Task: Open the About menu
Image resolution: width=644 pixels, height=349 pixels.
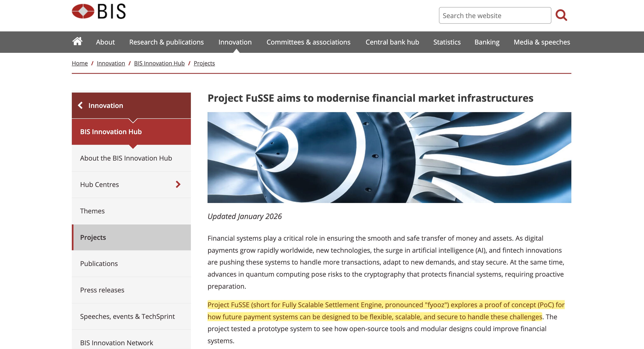Action: (x=105, y=42)
